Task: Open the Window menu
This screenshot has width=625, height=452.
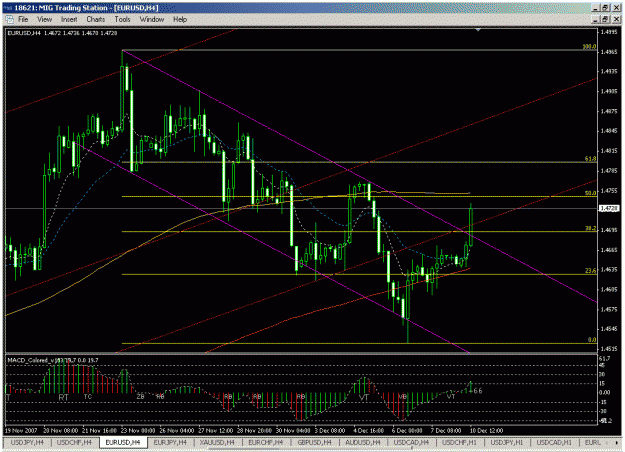Action: tap(152, 19)
